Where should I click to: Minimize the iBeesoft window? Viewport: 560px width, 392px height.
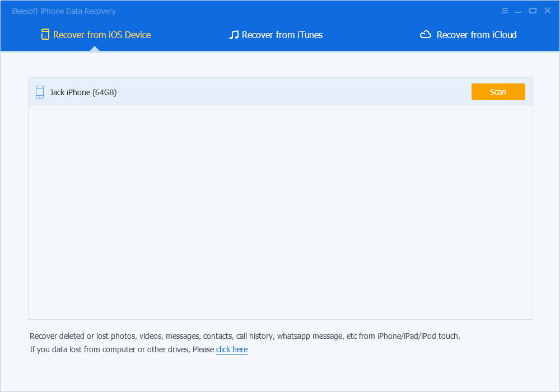pyautogui.click(x=519, y=11)
